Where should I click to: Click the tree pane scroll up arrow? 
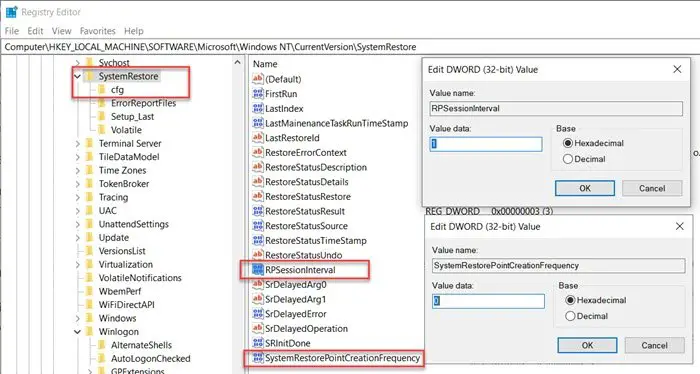pyautogui.click(x=238, y=63)
